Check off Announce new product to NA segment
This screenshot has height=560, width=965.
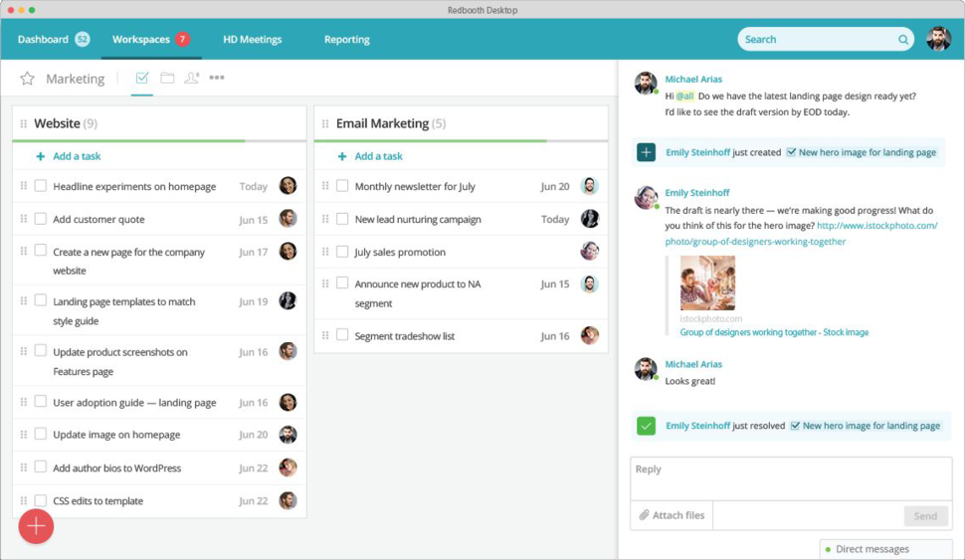click(342, 282)
